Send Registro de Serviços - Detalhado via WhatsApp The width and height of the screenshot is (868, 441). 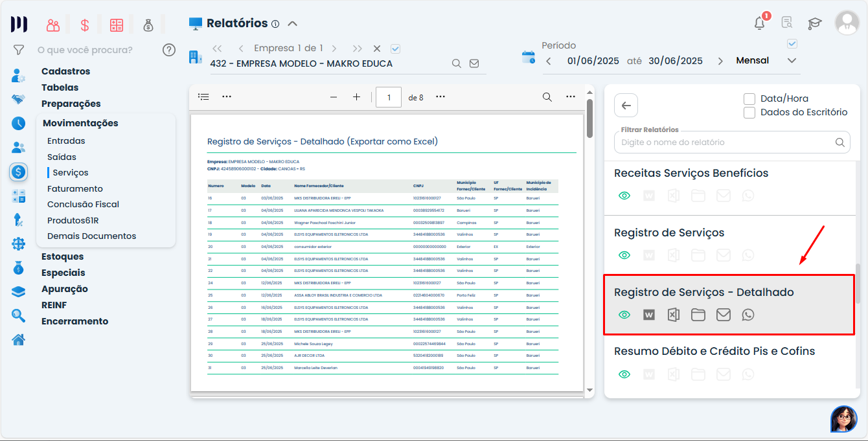pyautogui.click(x=748, y=315)
